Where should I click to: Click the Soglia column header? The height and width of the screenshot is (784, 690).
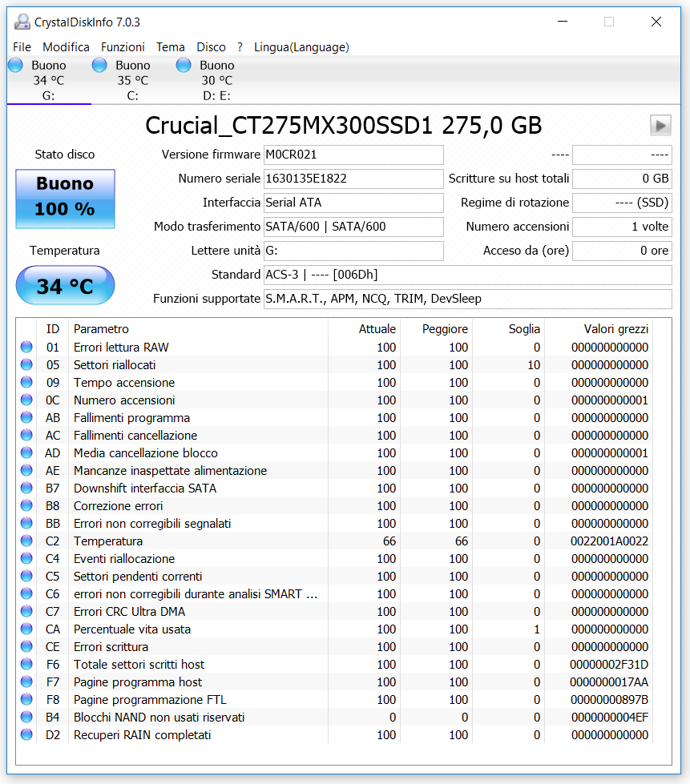tap(508, 329)
